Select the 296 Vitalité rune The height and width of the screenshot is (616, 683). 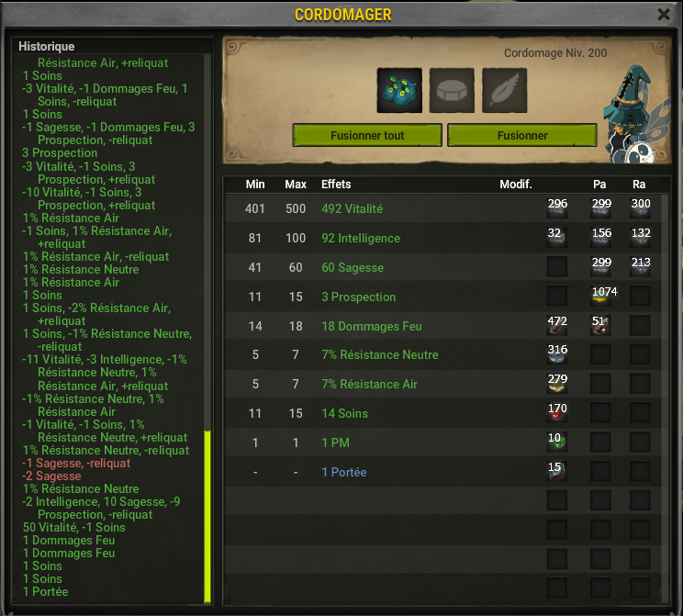tap(557, 207)
